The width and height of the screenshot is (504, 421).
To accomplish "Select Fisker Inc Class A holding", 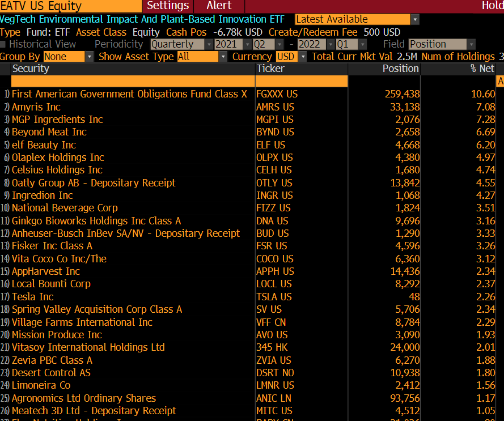I will (52, 245).
